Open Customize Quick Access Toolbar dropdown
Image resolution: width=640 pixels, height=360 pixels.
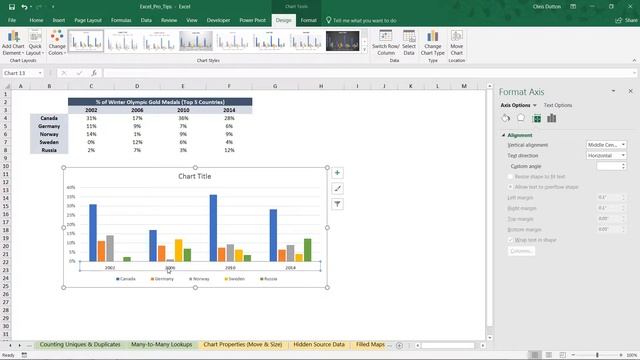(53, 7)
